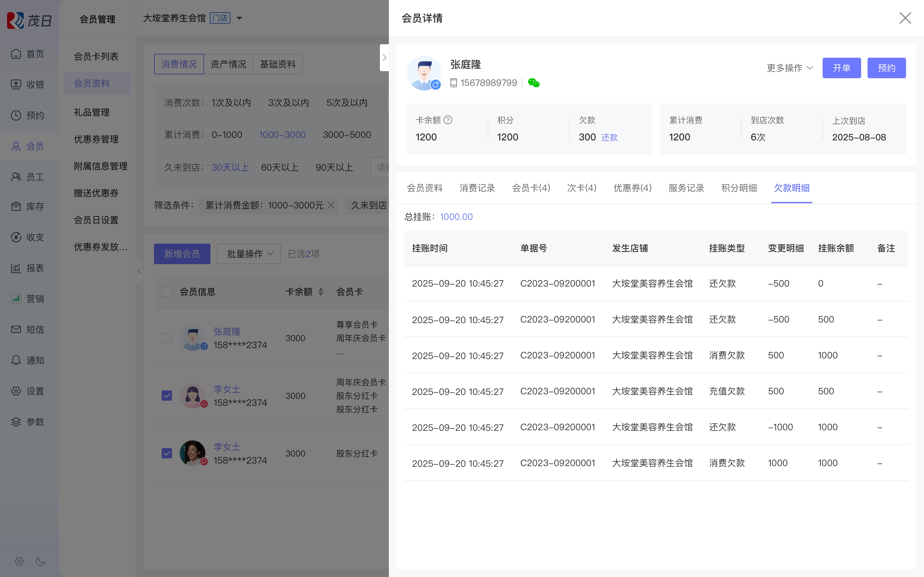Open the 收银 cashier sidebar icon
The image size is (924, 577).
[x=16, y=84]
